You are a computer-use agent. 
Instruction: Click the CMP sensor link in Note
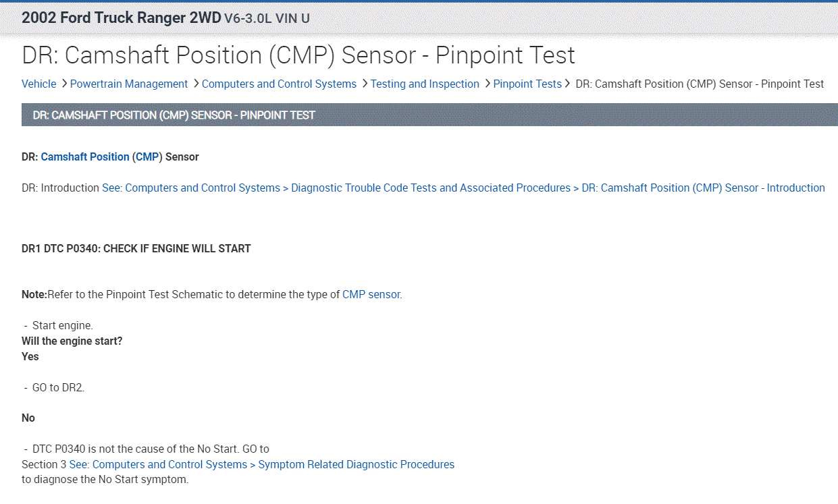[371, 295]
